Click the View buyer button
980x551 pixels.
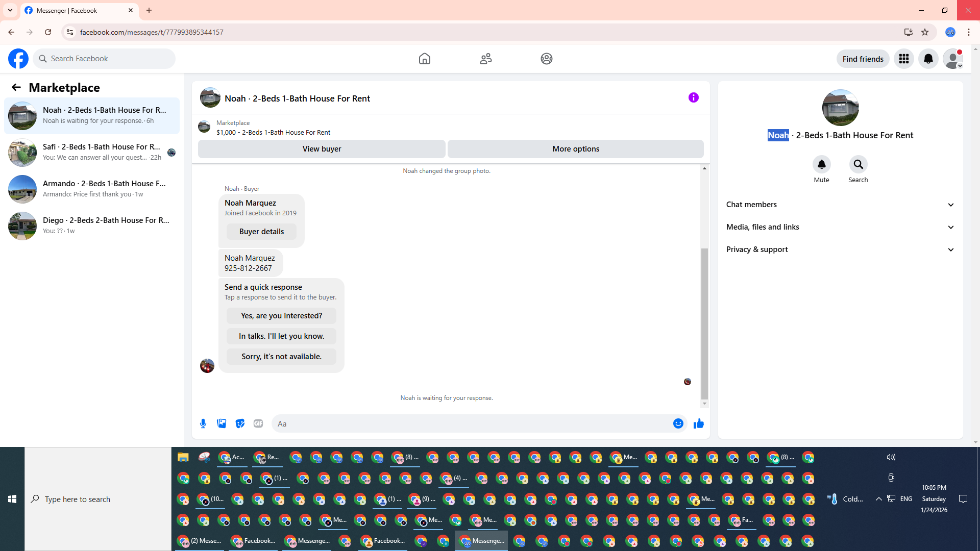click(322, 149)
